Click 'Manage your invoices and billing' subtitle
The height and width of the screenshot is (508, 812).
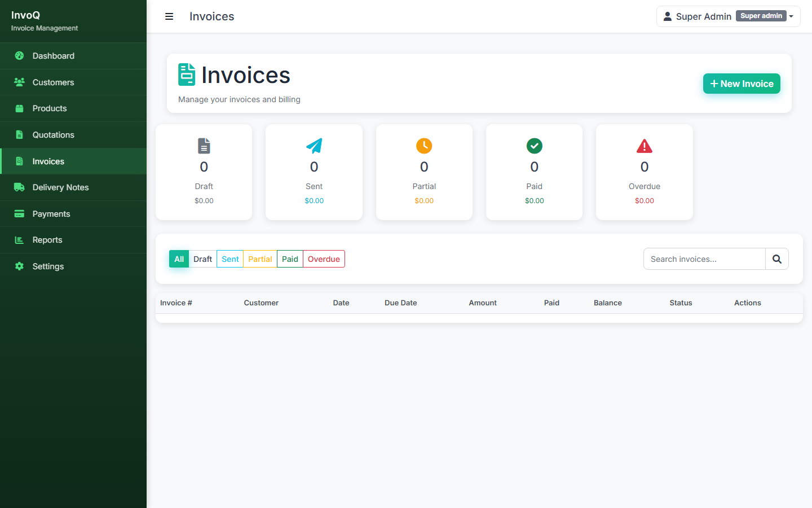click(239, 99)
